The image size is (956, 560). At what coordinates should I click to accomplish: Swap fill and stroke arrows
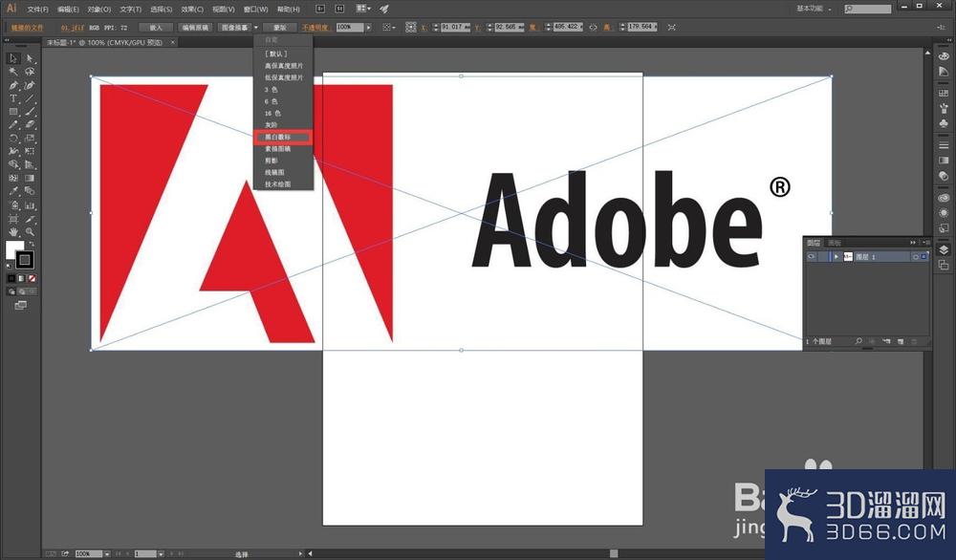(32, 244)
